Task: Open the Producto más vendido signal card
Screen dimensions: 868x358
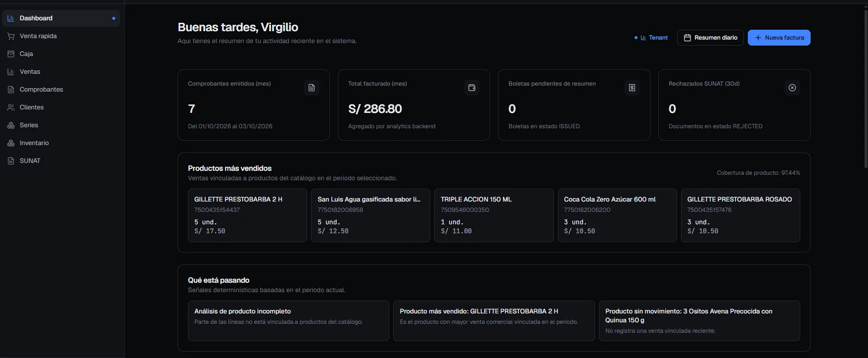Action: coord(494,321)
